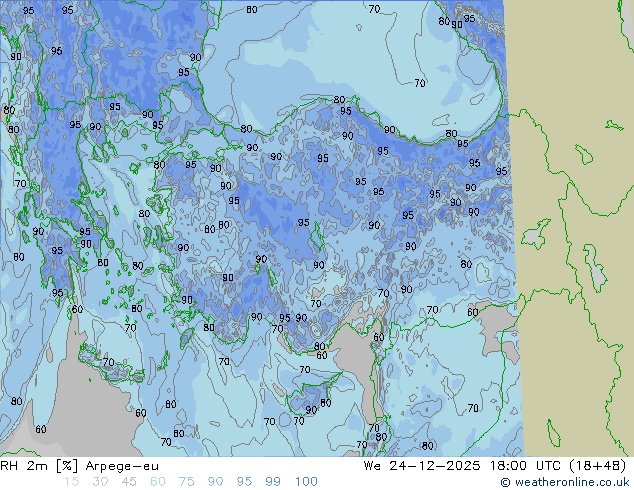
Task: Click legend value "15" in color scale
Action: (71, 482)
